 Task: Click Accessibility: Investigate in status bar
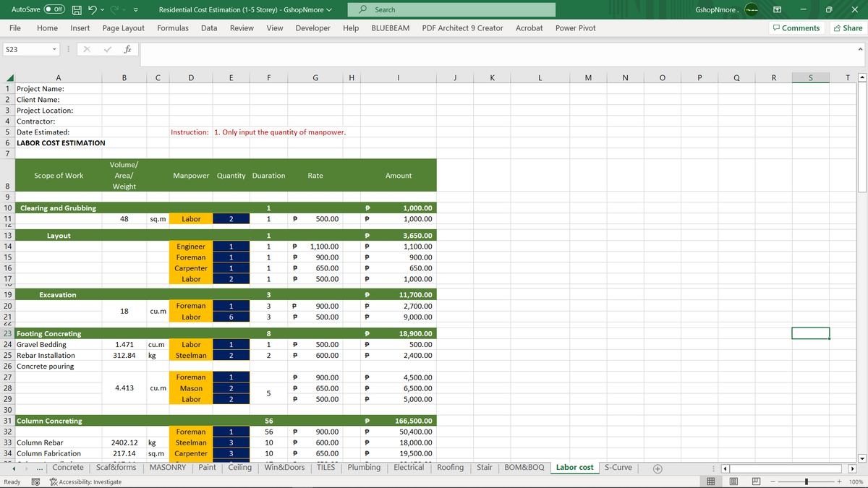pos(85,481)
